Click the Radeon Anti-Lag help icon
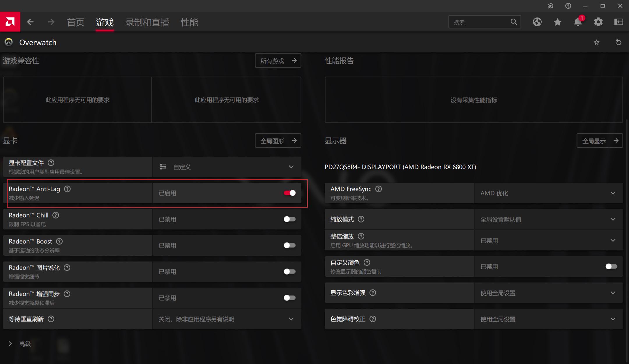The image size is (629, 364). pyautogui.click(x=67, y=189)
